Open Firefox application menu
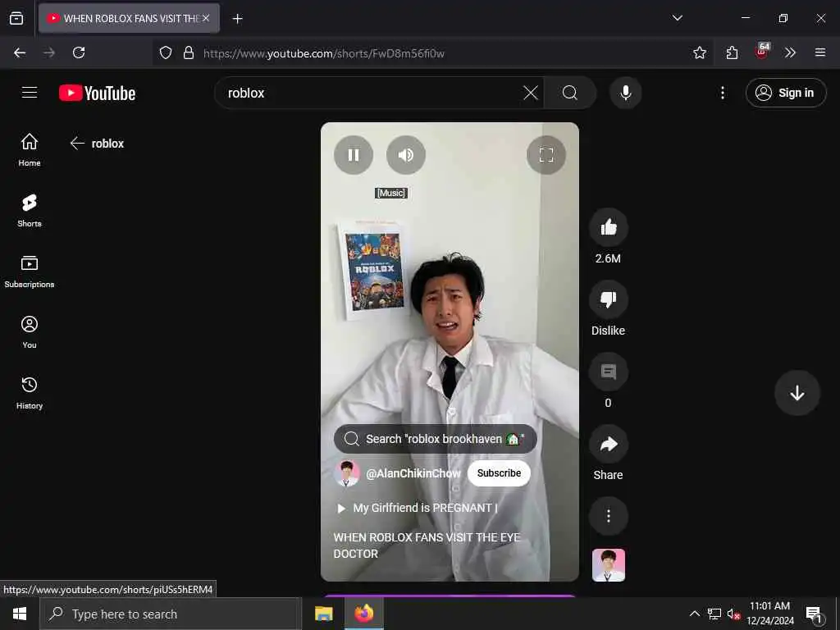 [x=819, y=52]
